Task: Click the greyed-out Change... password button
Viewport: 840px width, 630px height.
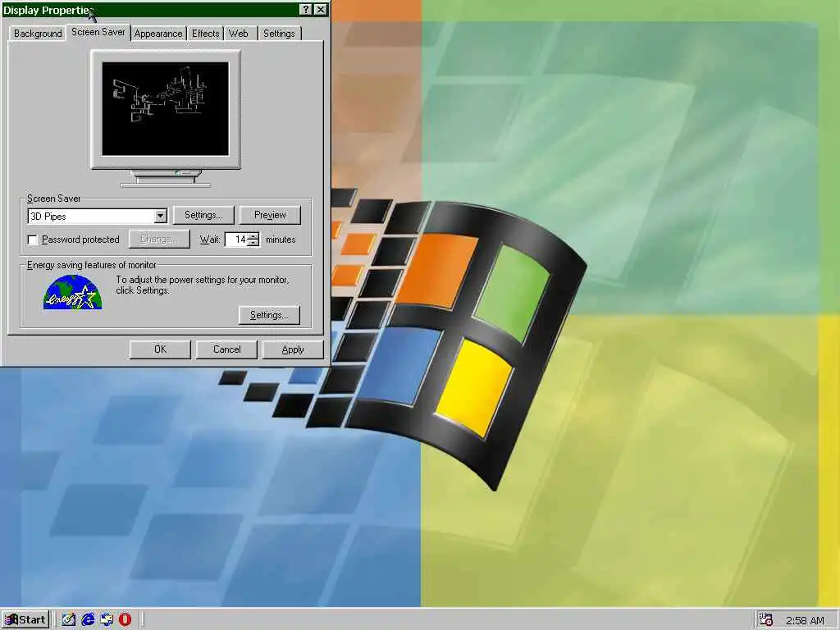Action: pos(159,240)
